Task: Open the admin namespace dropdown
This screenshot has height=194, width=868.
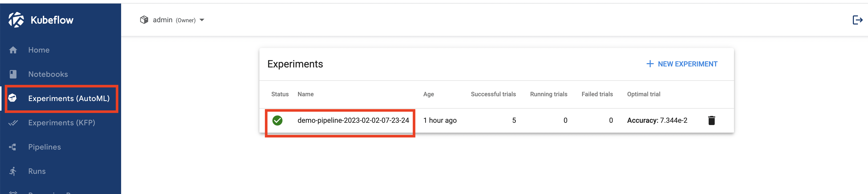Action: [202, 20]
